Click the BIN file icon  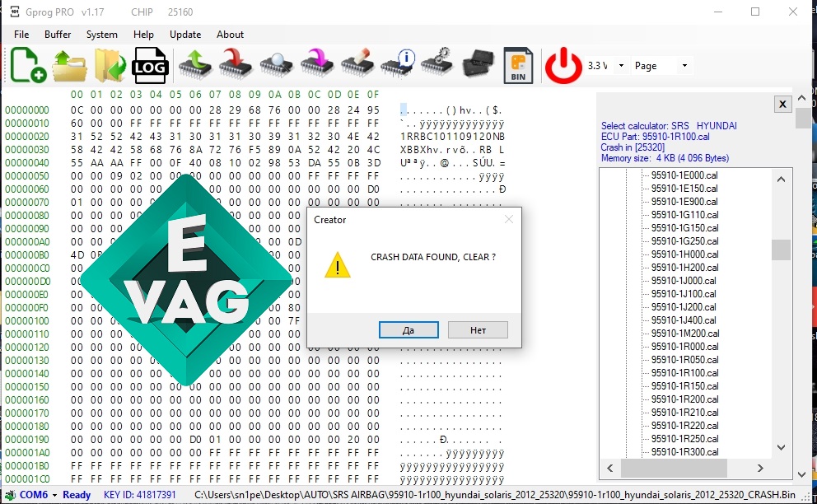(518, 65)
